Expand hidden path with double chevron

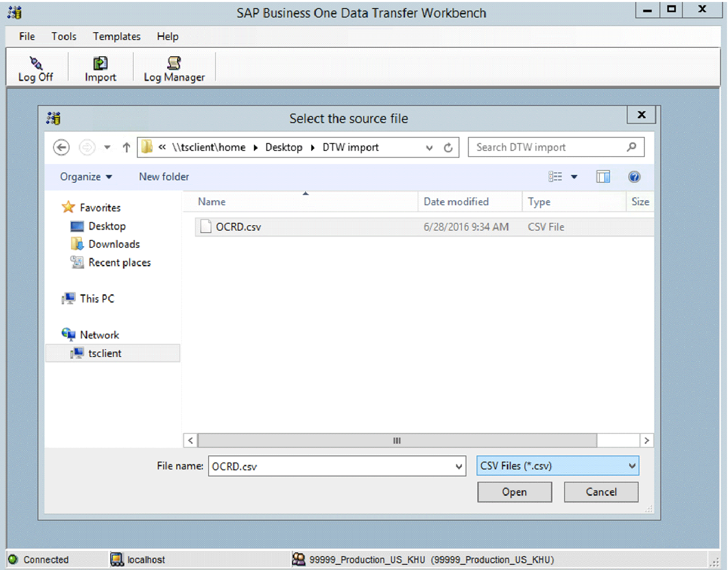coord(162,147)
